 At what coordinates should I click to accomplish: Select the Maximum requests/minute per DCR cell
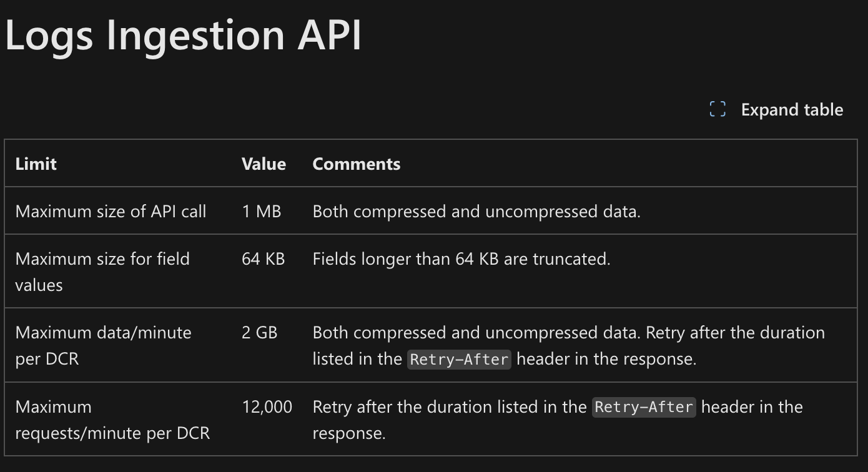[x=113, y=420]
